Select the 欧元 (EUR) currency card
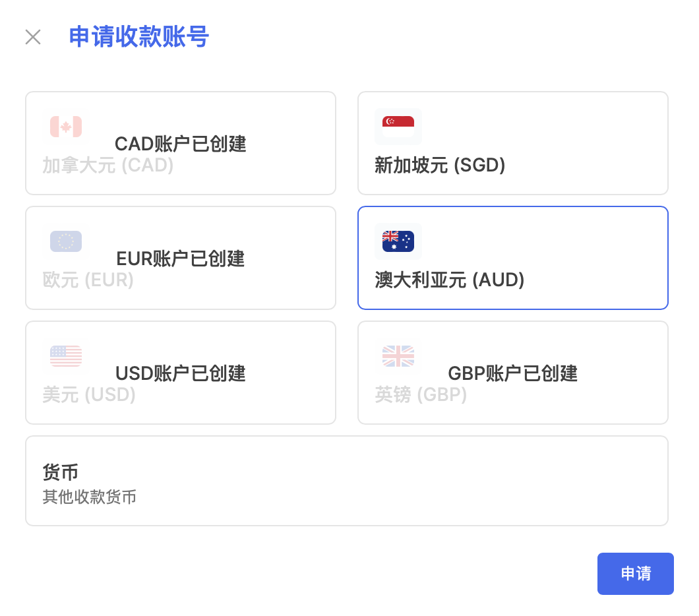699x616 pixels. (x=181, y=258)
